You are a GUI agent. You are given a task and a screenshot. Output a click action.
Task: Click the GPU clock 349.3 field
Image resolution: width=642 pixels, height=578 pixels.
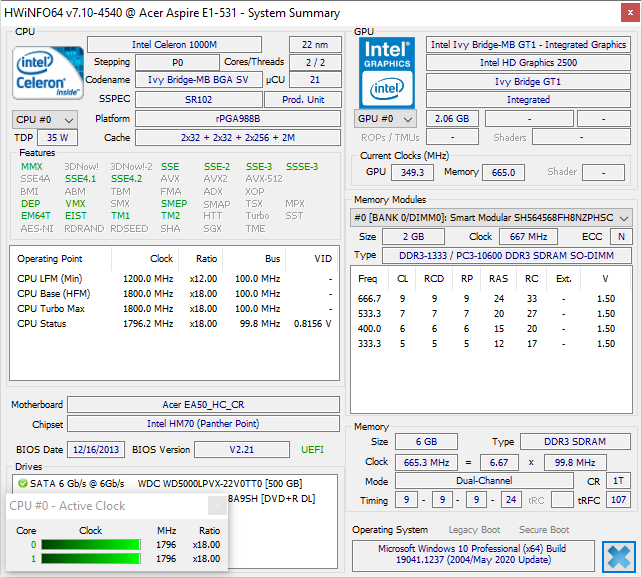[x=412, y=172]
